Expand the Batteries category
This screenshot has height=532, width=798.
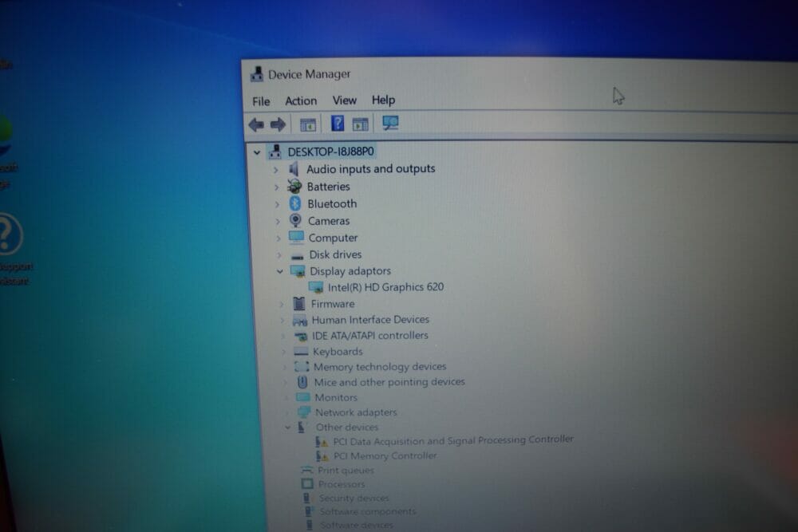pyautogui.click(x=276, y=187)
